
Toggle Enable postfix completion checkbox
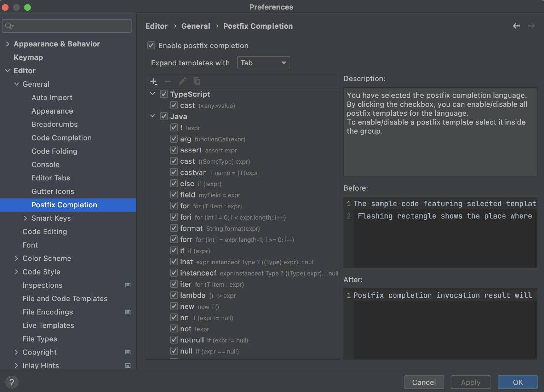click(151, 45)
